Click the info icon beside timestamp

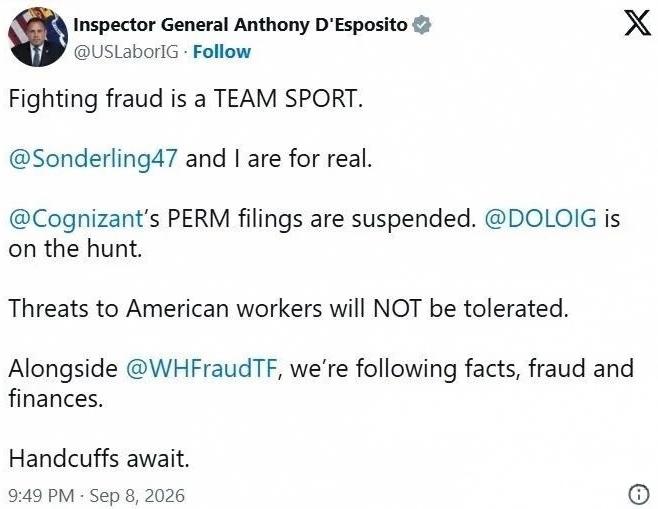(x=639, y=494)
